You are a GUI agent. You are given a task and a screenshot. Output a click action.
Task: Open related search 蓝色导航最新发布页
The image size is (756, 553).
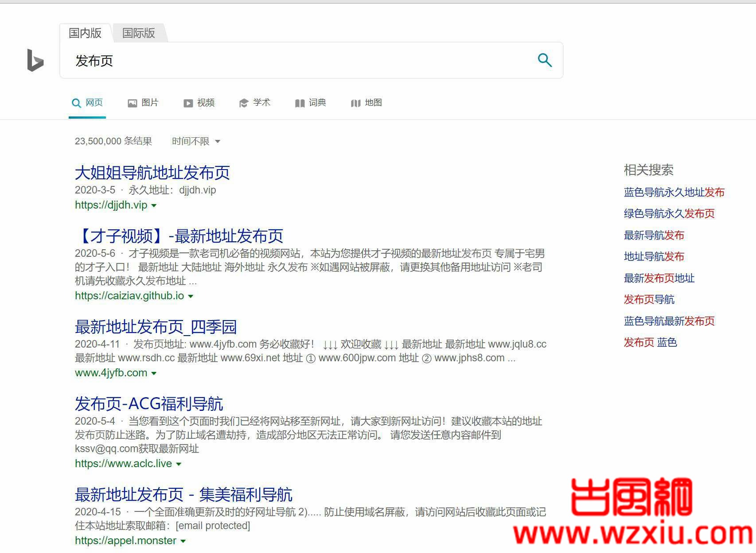coord(669,321)
